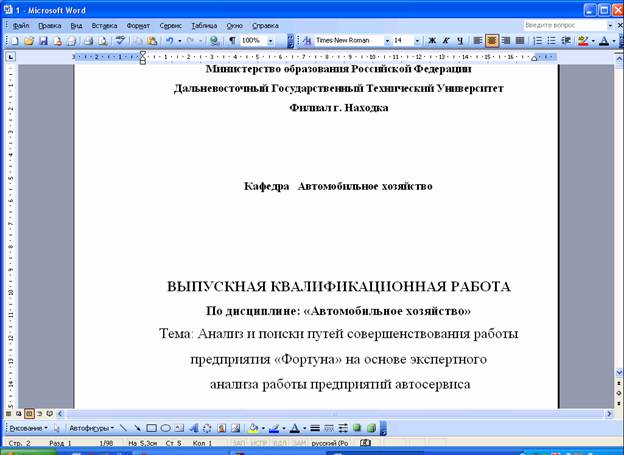Align text to the left
Viewport: 624px width, 455px height.
tap(478, 41)
